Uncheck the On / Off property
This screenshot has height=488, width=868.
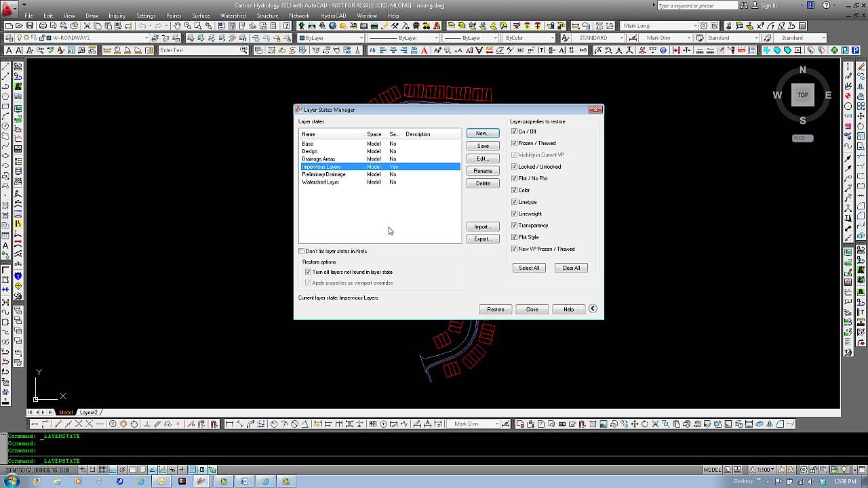tap(514, 131)
